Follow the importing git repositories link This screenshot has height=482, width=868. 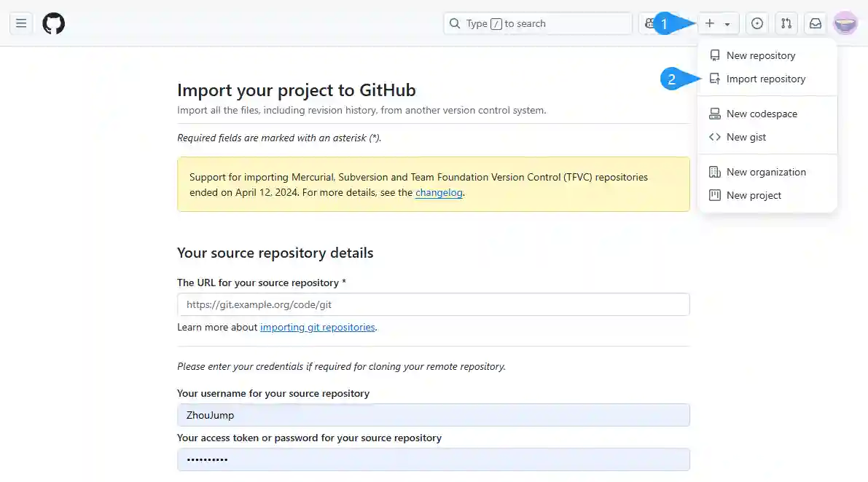[317, 328]
